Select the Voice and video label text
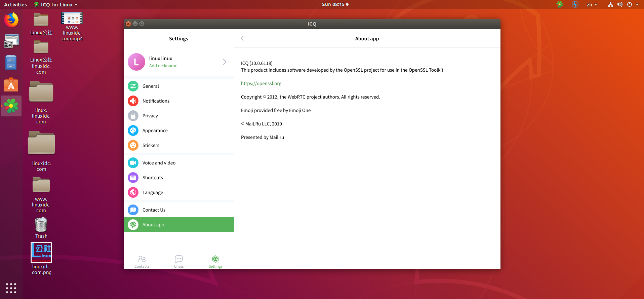 pyautogui.click(x=159, y=163)
